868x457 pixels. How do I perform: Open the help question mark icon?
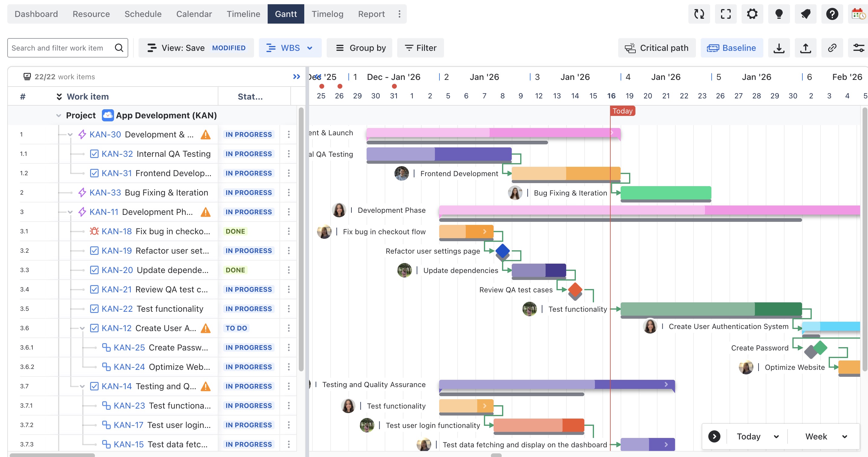[x=832, y=14]
